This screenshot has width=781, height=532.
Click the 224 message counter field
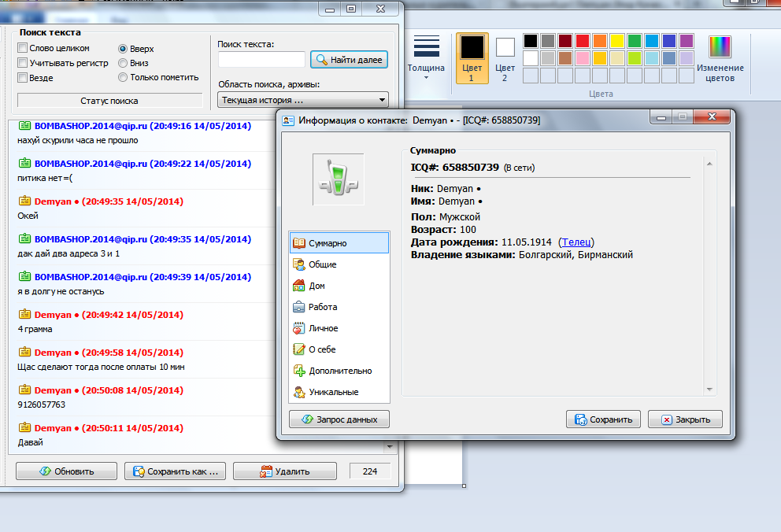tap(370, 471)
